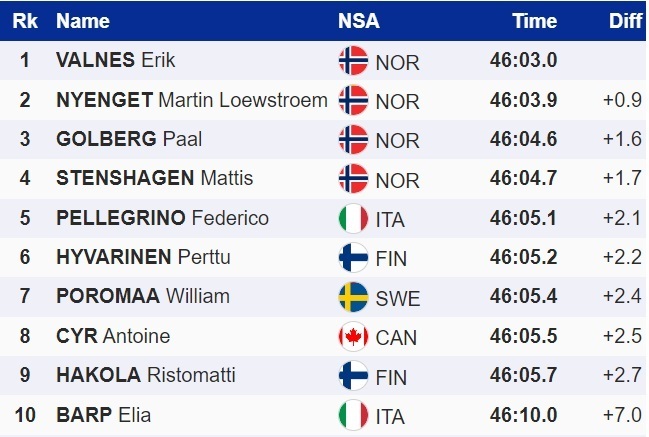Viewport: 649px width, 437px height.
Task: Click the Norway flag next to Stenshagen
Action: click(353, 179)
